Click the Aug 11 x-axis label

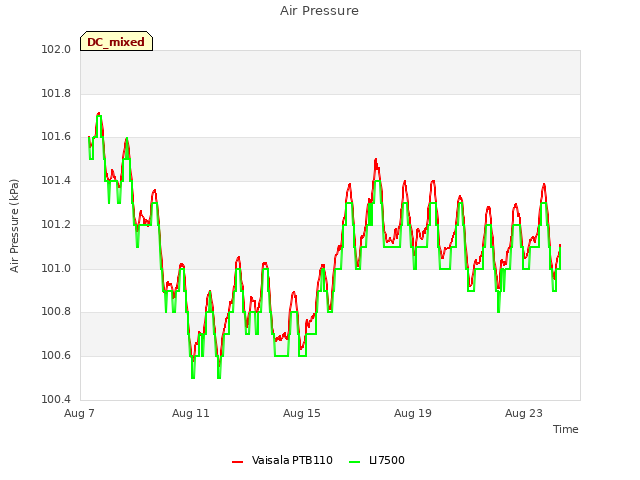pyautogui.click(x=191, y=413)
